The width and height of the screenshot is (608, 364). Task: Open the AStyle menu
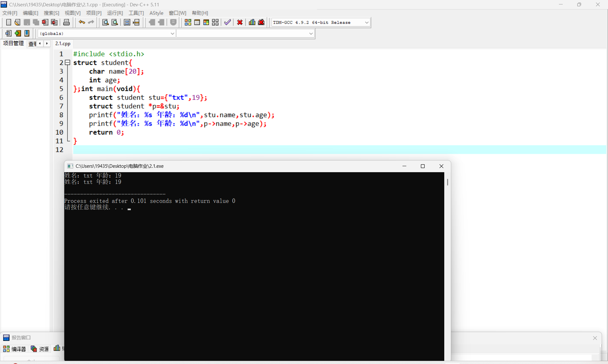point(156,13)
